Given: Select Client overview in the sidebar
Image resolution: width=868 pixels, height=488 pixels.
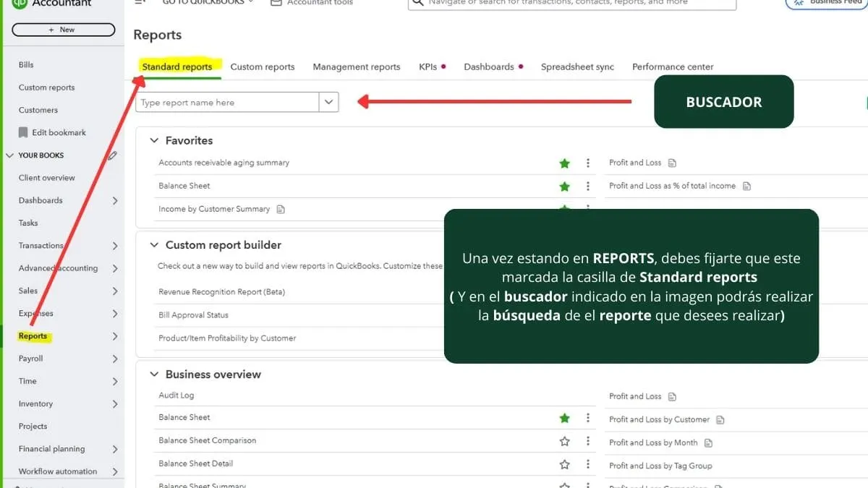Looking at the screenshot, I should click(x=46, y=178).
